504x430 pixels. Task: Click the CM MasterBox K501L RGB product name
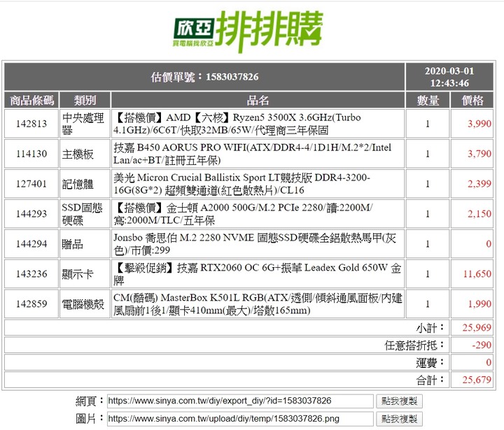(x=258, y=303)
